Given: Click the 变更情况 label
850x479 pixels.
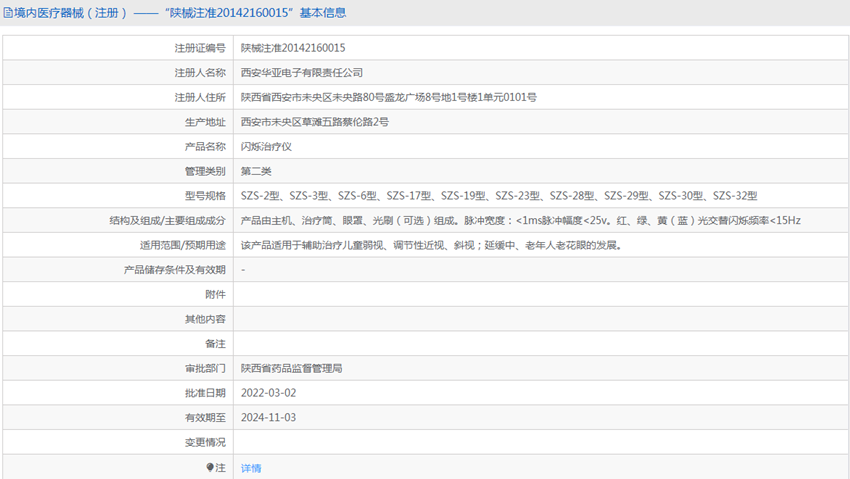Looking at the screenshot, I should (x=205, y=443).
